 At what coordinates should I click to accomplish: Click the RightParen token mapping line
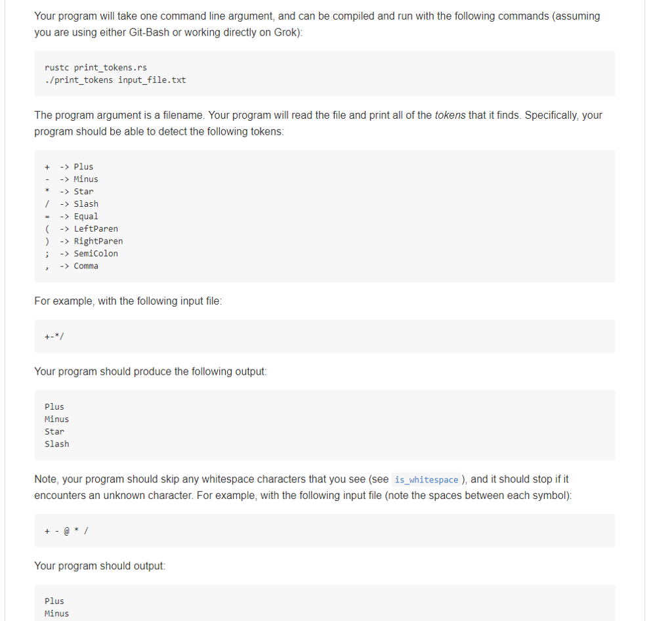[83, 242]
